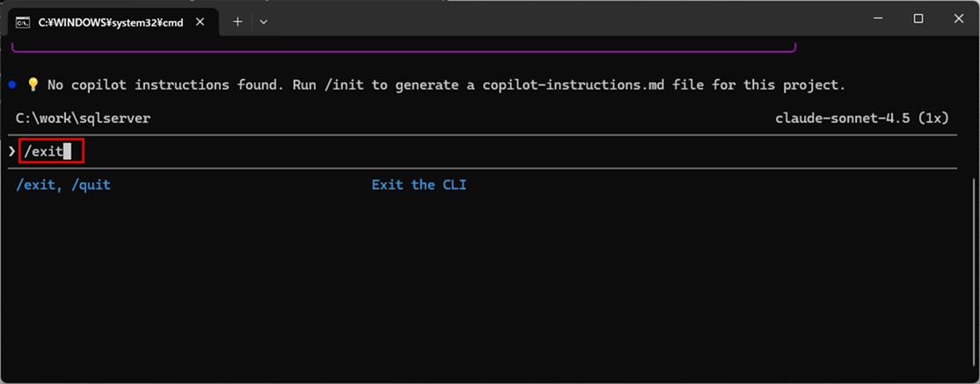Click the lightbulb tip icon
This screenshot has height=384, width=980.
(33, 85)
